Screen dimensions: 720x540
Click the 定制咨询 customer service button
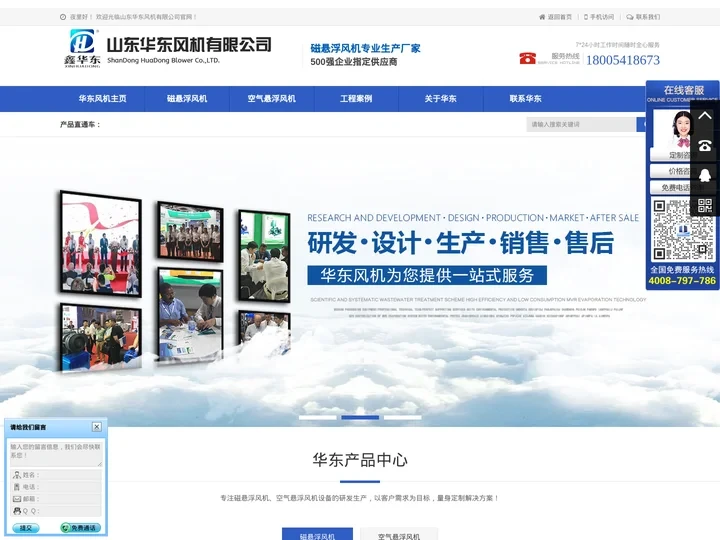[670, 155]
